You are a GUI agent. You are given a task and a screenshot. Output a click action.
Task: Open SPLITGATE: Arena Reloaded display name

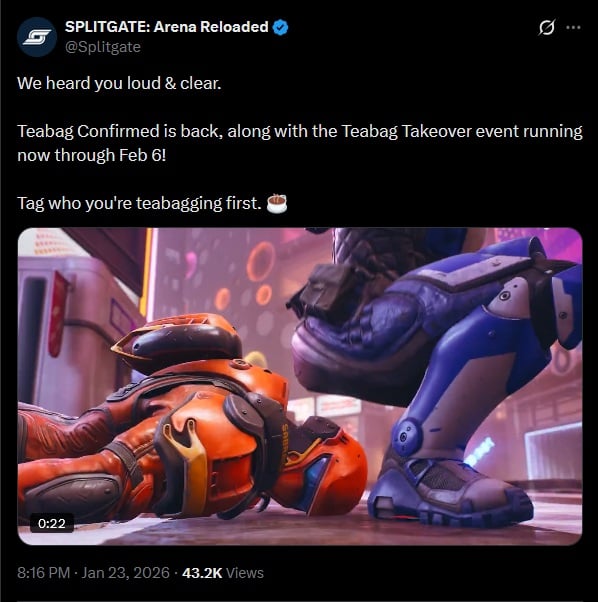[167, 27]
